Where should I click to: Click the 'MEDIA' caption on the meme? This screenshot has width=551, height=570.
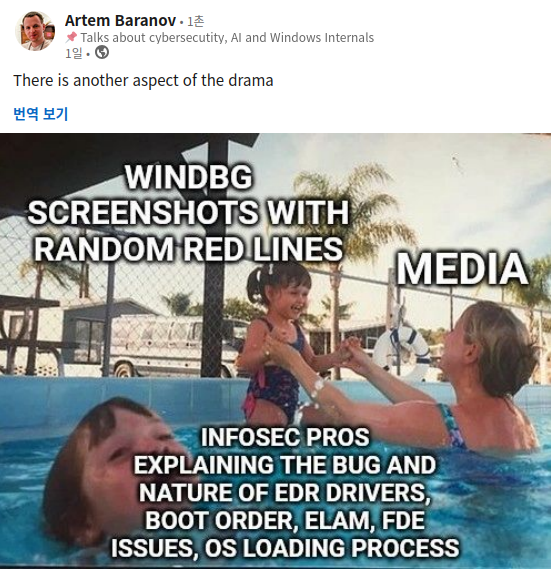(462, 269)
